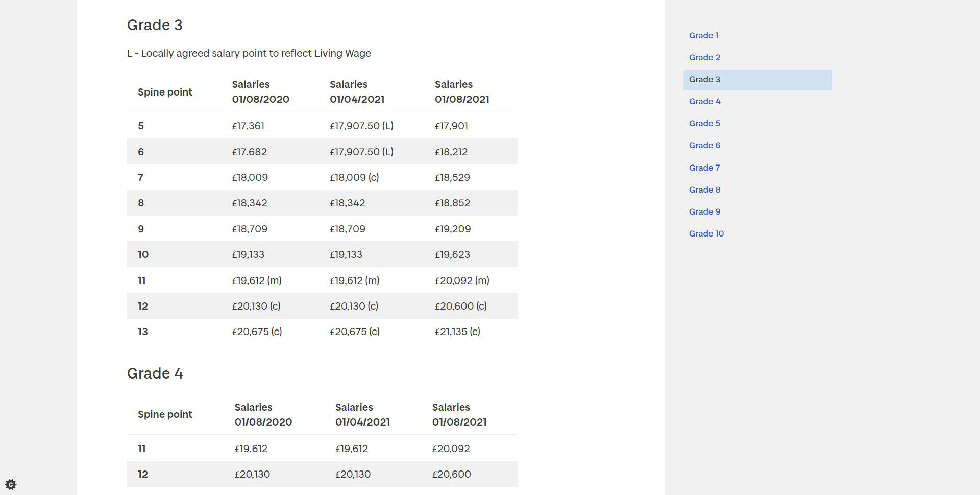
Task: Jump to Grade 8 sidebar link
Action: [x=704, y=190]
